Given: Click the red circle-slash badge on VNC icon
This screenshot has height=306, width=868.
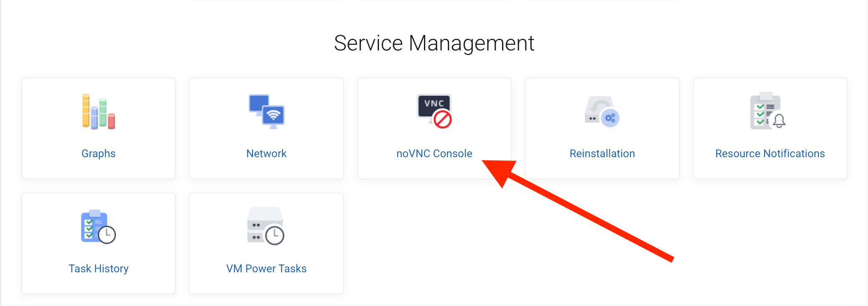Looking at the screenshot, I should (442, 120).
